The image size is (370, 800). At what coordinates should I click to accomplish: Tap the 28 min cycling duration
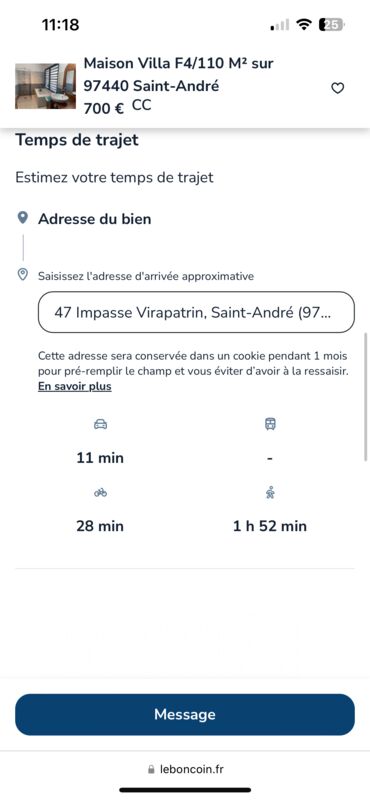(100, 526)
